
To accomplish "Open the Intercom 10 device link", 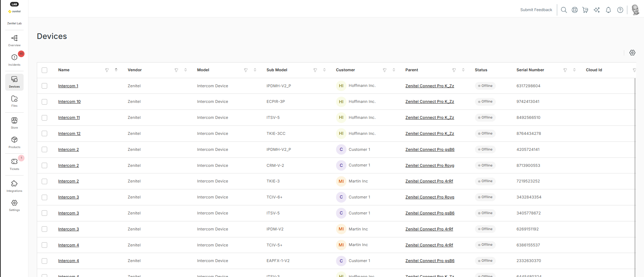I will pos(69,102).
